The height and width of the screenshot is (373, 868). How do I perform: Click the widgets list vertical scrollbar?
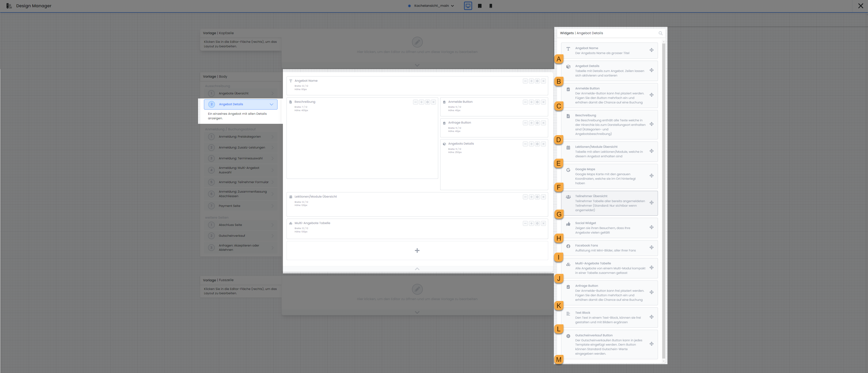click(663, 202)
